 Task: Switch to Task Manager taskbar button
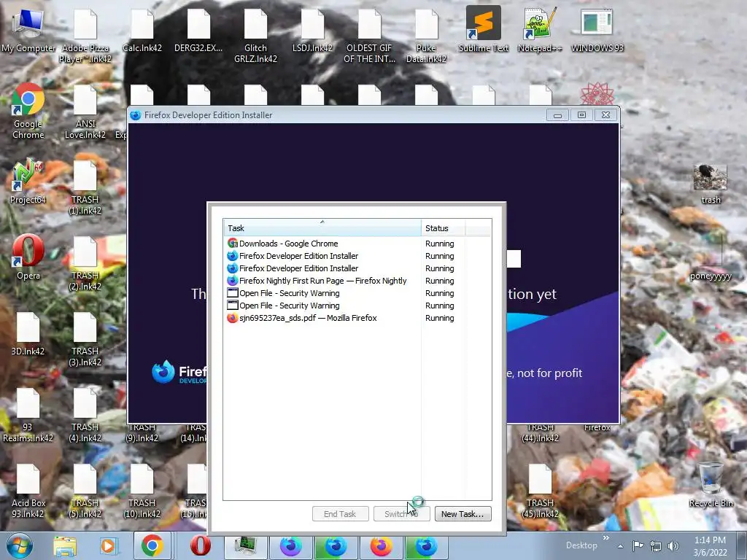pos(246,545)
